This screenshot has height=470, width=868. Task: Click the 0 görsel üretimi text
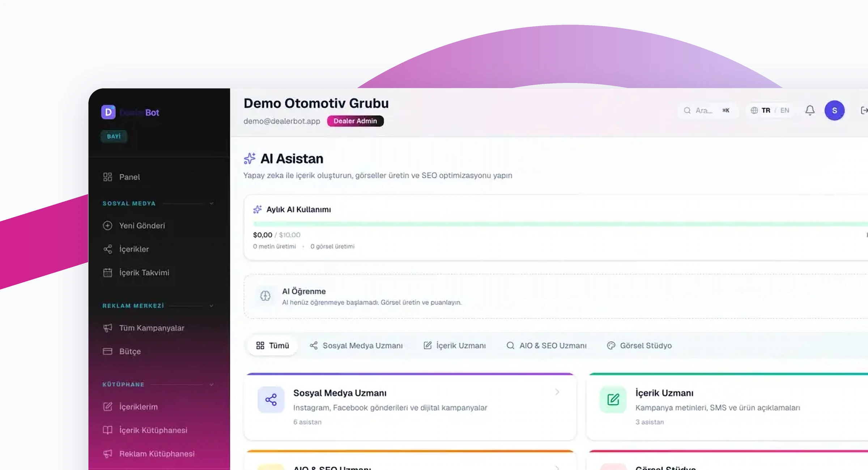[332, 247]
